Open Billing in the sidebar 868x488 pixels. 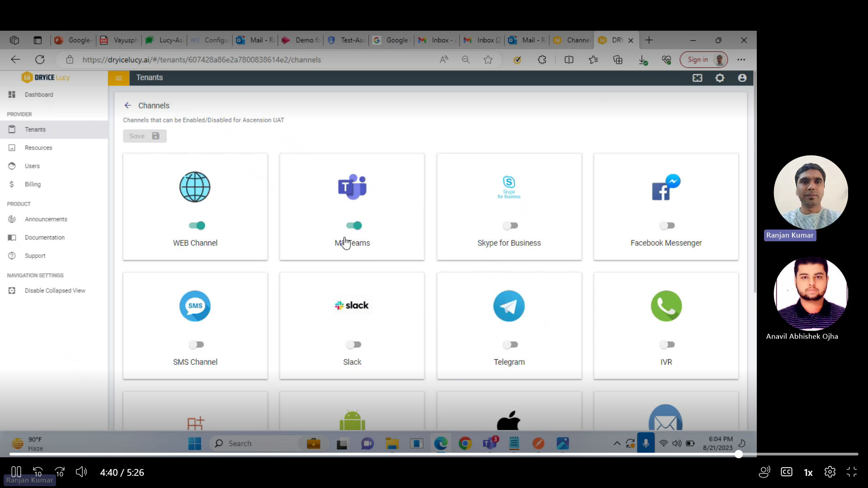point(33,184)
